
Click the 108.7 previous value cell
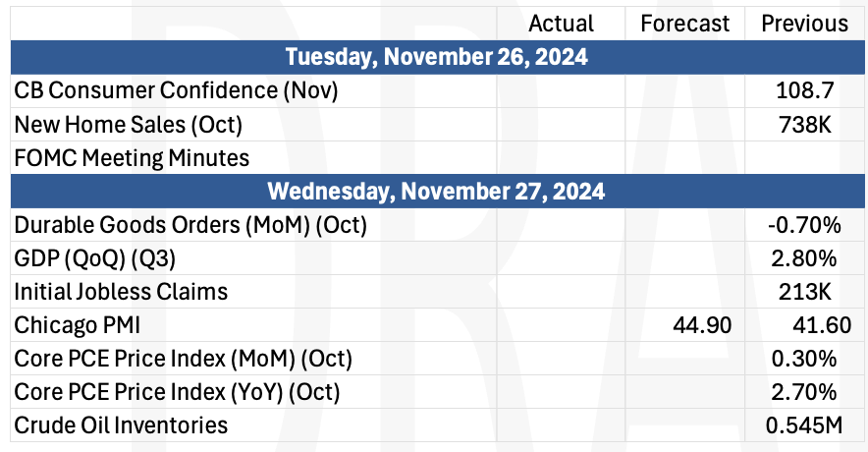tap(804, 90)
